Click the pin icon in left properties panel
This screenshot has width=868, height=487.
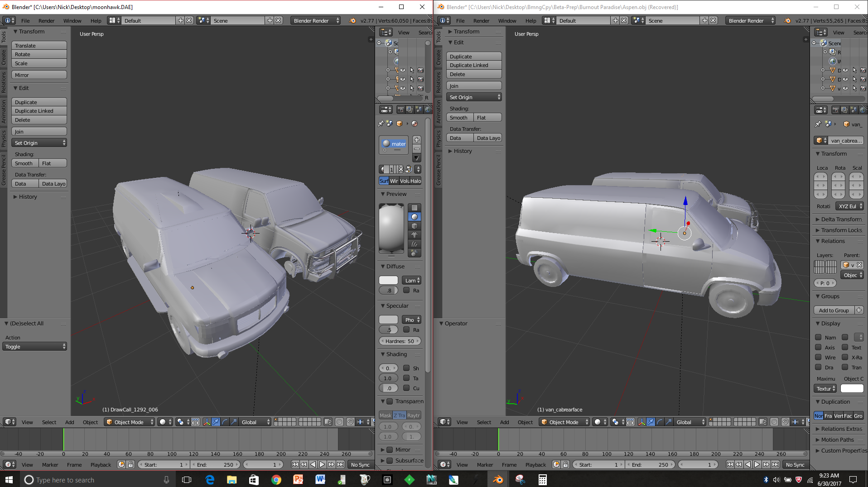pos(381,124)
